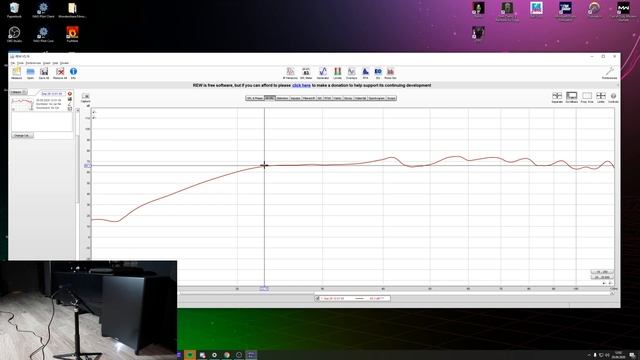Open Chrome from the taskbar
Screen dimensions: 640x360
[227, 355]
